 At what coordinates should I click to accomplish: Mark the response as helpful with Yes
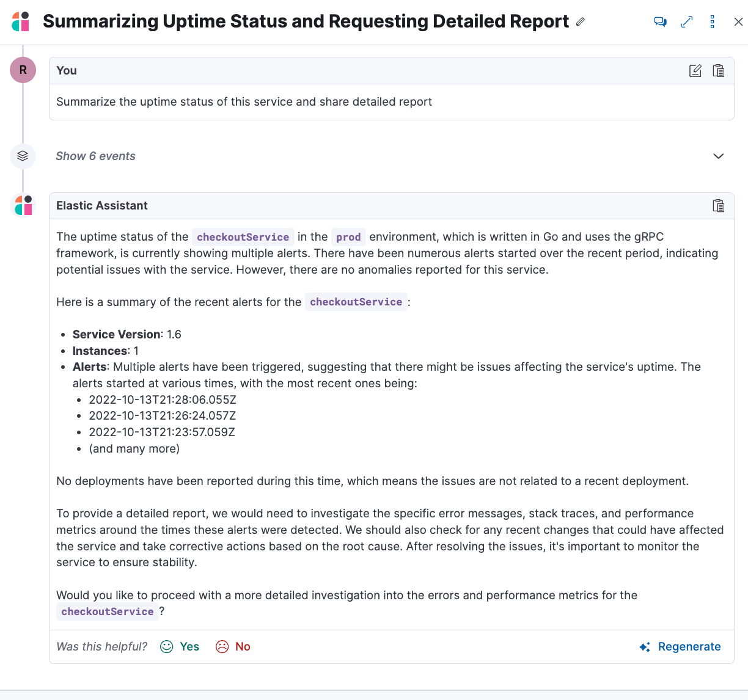[x=180, y=646]
